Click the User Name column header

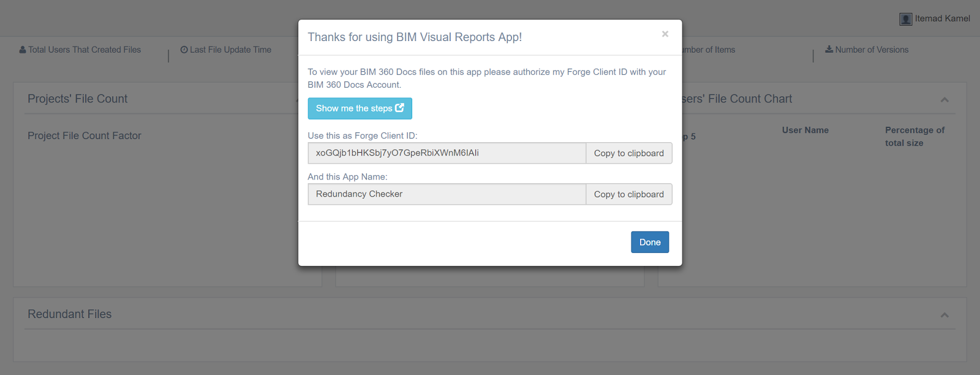click(x=805, y=130)
